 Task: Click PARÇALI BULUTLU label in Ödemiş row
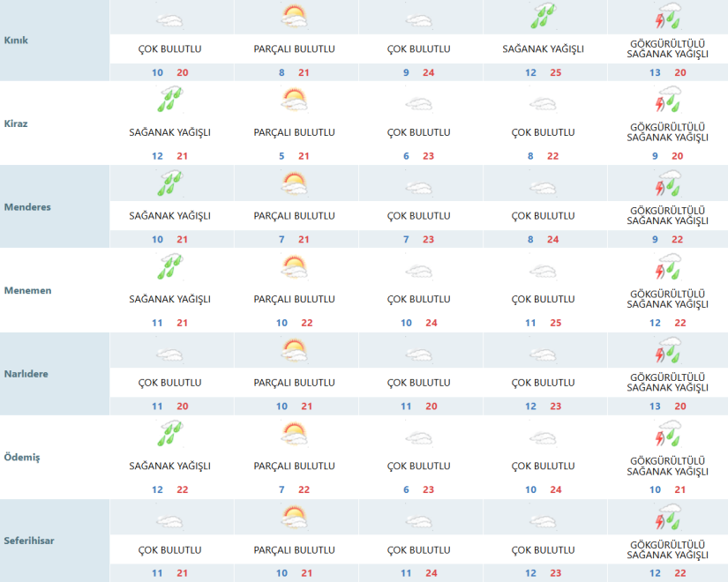294,466
